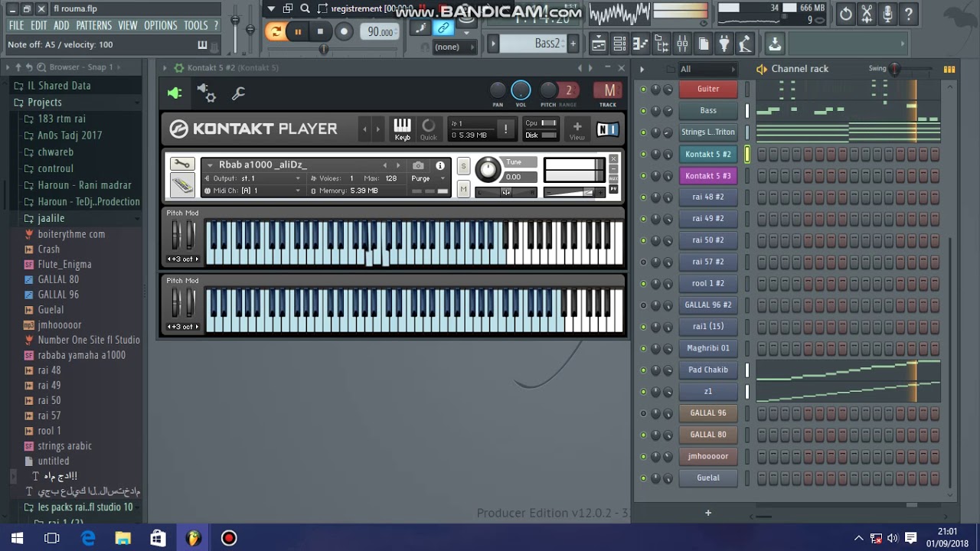The image size is (980, 551).
Task: Open the mixer view icon
Action: [x=682, y=44]
